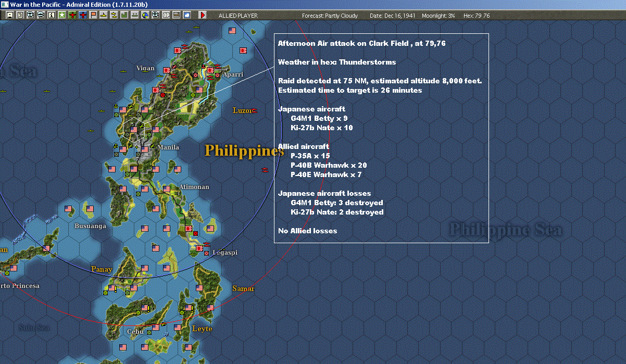Click 'G4M1 Betty x 9' line
This screenshot has width=626, height=364.
pyautogui.click(x=319, y=118)
